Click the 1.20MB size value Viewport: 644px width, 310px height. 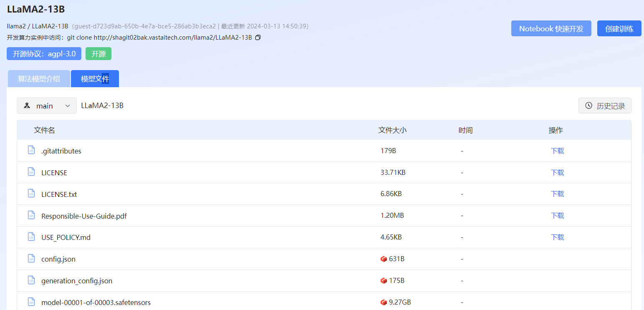point(392,216)
